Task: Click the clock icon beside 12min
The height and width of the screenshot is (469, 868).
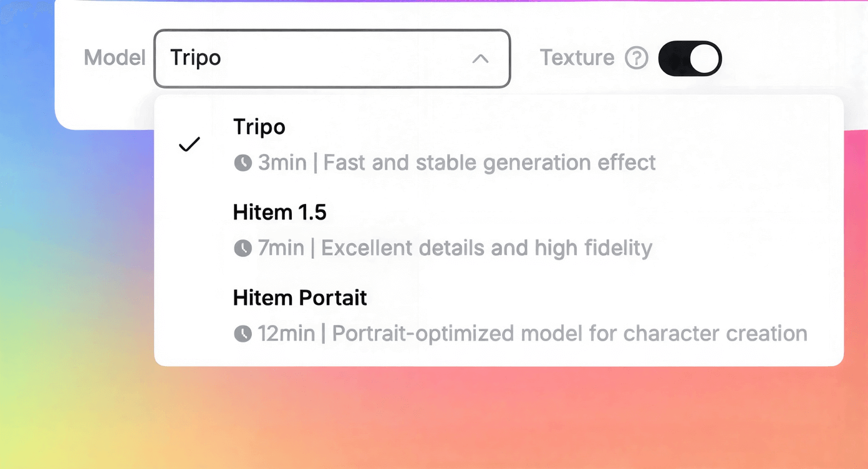Action: 243,334
